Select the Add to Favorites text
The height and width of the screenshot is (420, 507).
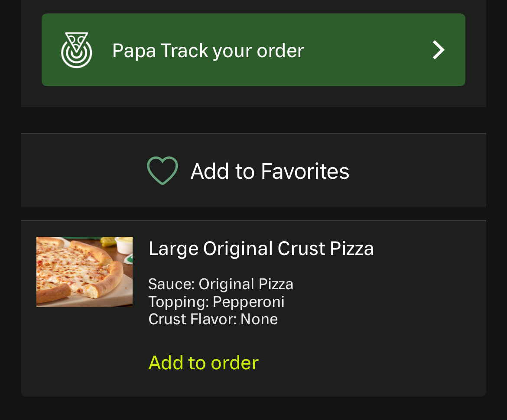[270, 171]
